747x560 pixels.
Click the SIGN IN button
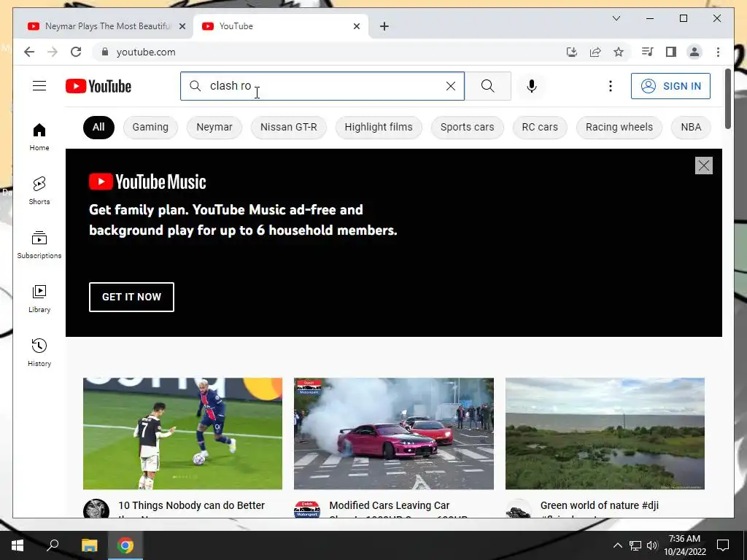pyautogui.click(x=671, y=86)
